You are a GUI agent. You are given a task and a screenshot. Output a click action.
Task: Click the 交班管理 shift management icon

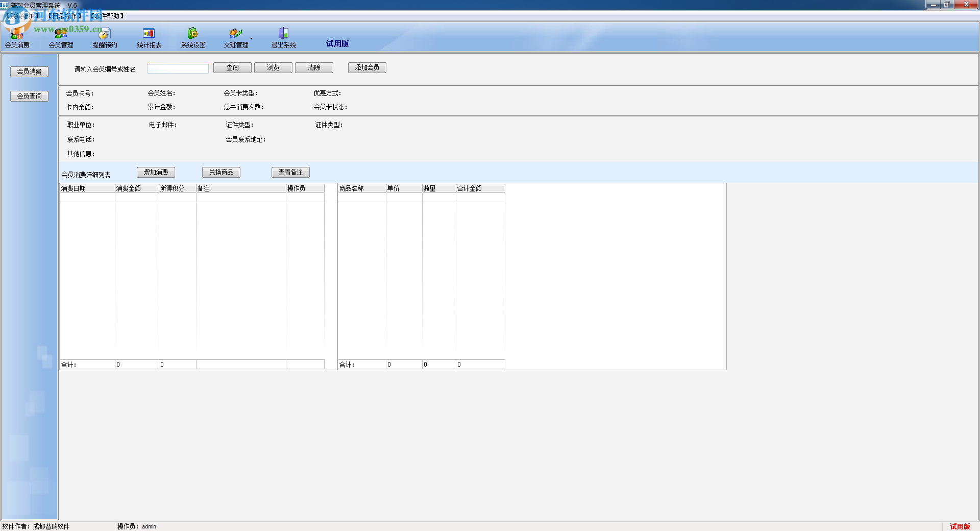(236, 38)
